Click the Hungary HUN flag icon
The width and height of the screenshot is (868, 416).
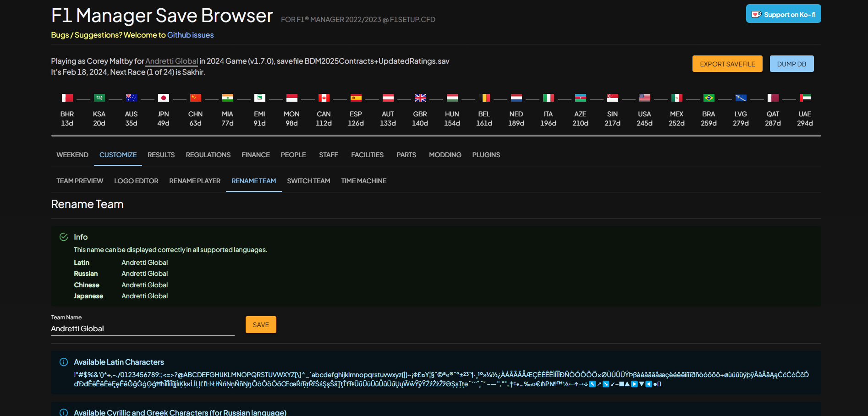click(x=452, y=98)
